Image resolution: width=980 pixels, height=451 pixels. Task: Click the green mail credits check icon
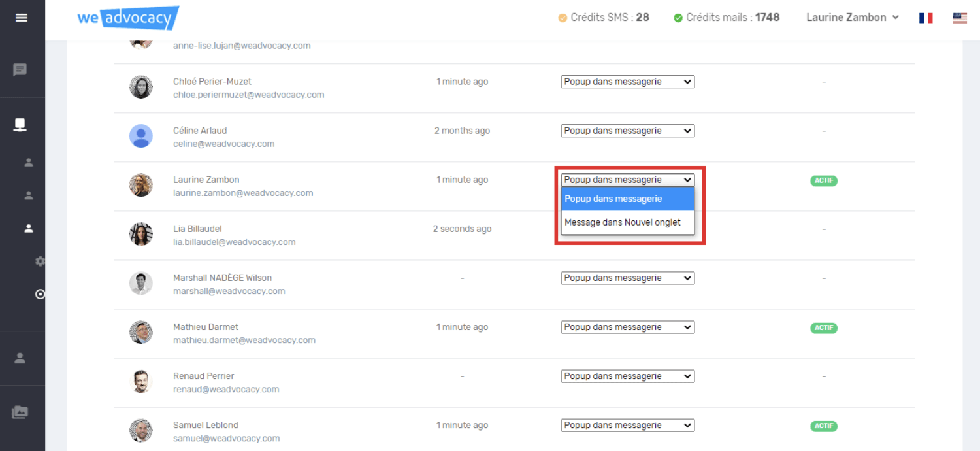(x=678, y=18)
